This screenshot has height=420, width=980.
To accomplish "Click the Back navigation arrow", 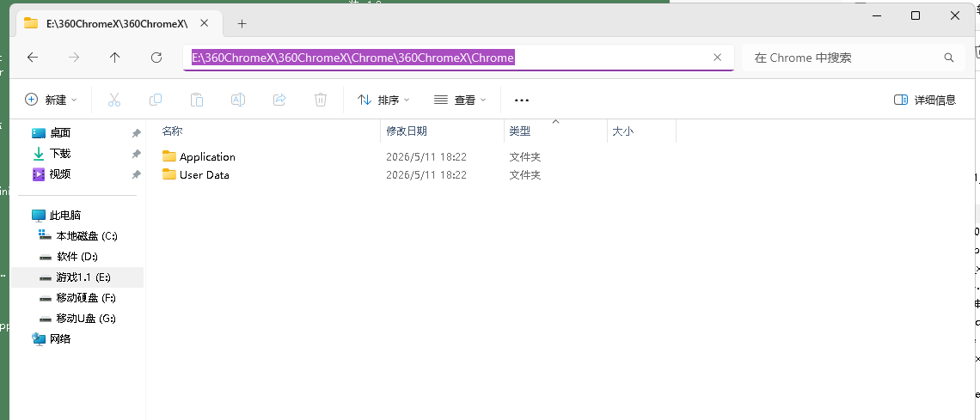I will [33, 58].
